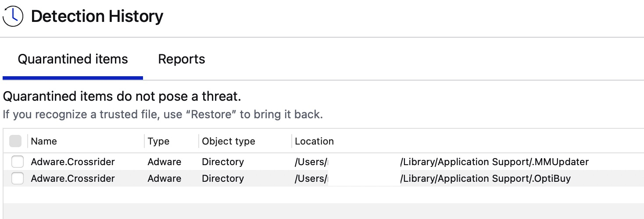Click the .MMUpdater location path
Image resolution: width=644 pixels, height=219 pixels.
pos(494,162)
